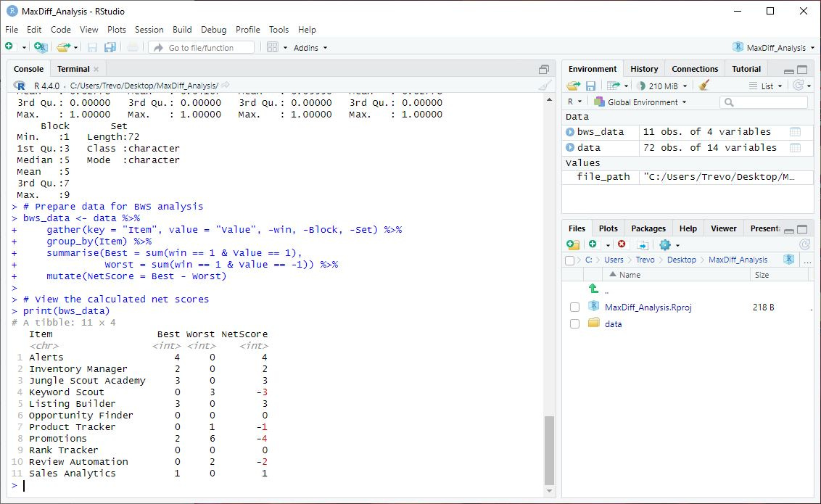
Task: Click the ellipsis browse folder button in Files pane
Action: [809, 260]
